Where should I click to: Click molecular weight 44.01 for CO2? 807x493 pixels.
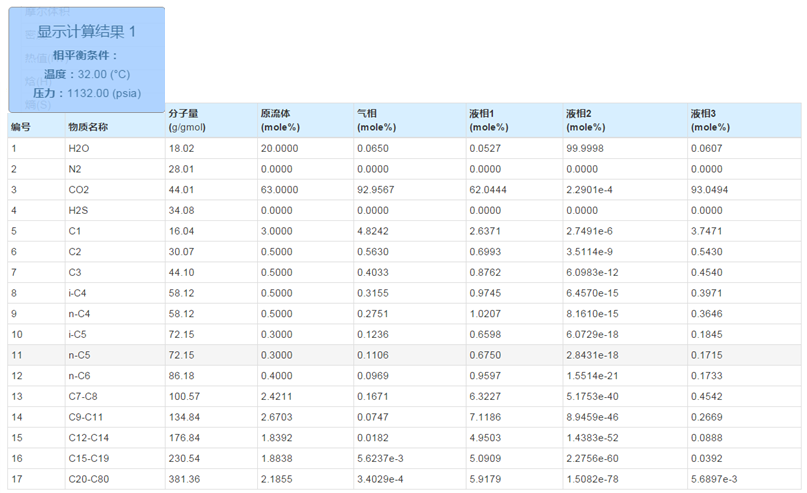pyautogui.click(x=181, y=189)
